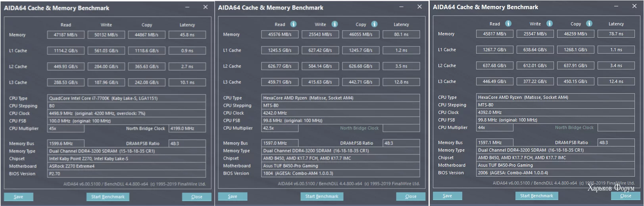
Task: Click the L2 cache write value 584.14 GB/s
Action: (x=320, y=66)
